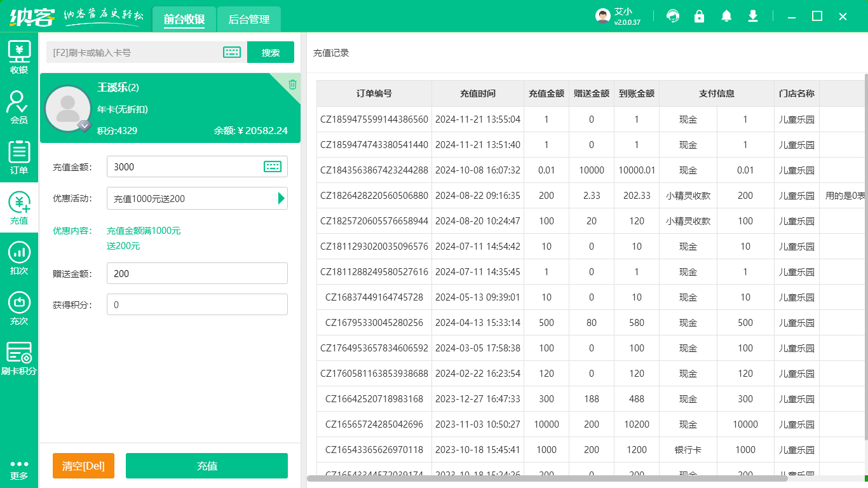Switch to the 前台收银 tab
This screenshot has width=868, height=488.
pyautogui.click(x=184, y=20)
